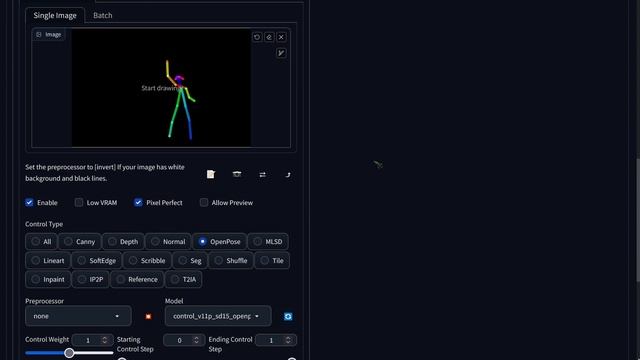Screen dimensions: 640x360
Task: Select Reference control type
Action: coord(137,279)
